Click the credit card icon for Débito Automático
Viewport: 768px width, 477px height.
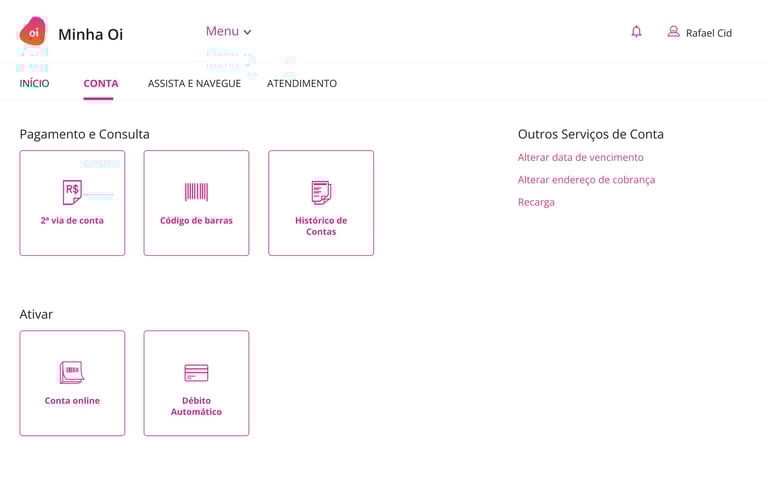(x=196, y=373)
